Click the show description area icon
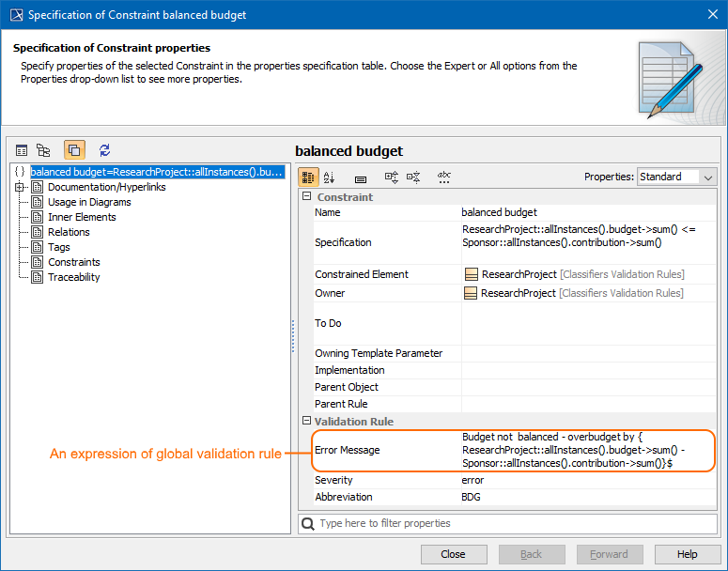Image resolution: width=728 pixels, height=571 pixels. click(x=361, y=177)
